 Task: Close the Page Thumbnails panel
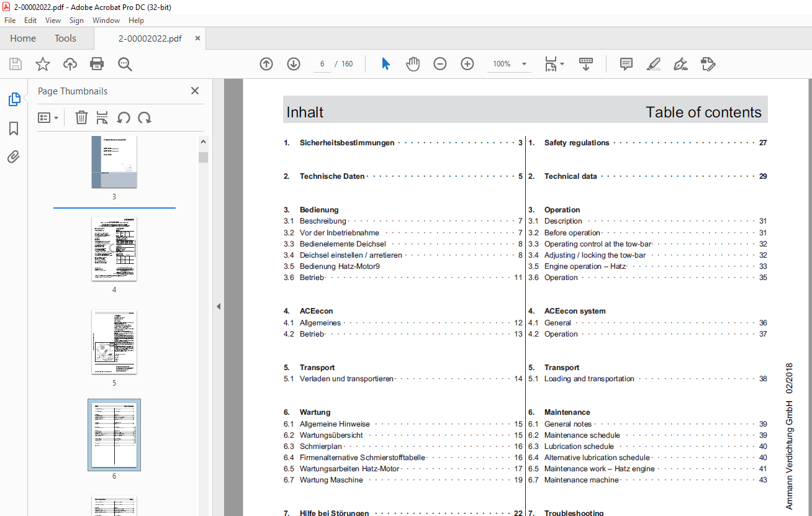pyautogui.click(x=195, y=91)
